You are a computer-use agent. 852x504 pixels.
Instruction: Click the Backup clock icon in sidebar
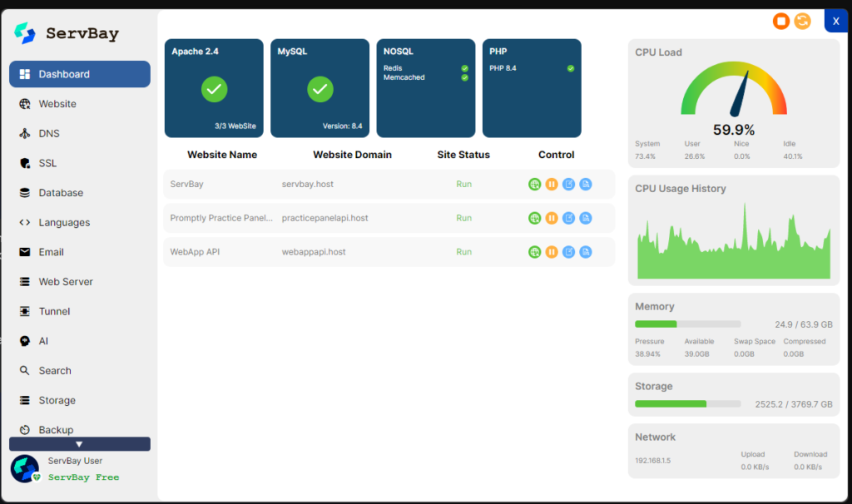click(24, 430)
